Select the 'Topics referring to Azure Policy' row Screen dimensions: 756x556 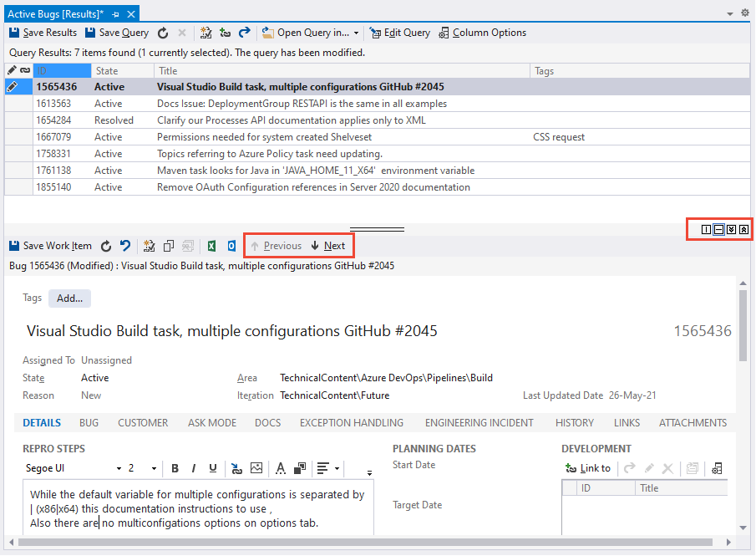[x=377, y=154]
